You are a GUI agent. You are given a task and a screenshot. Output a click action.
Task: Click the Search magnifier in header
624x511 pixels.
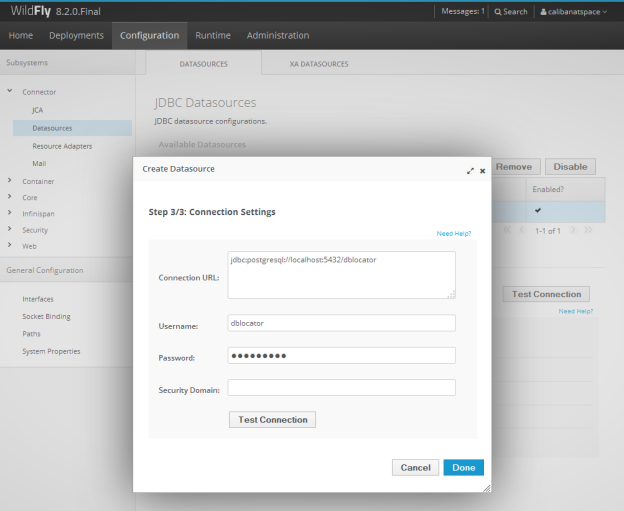pos(499,12)
